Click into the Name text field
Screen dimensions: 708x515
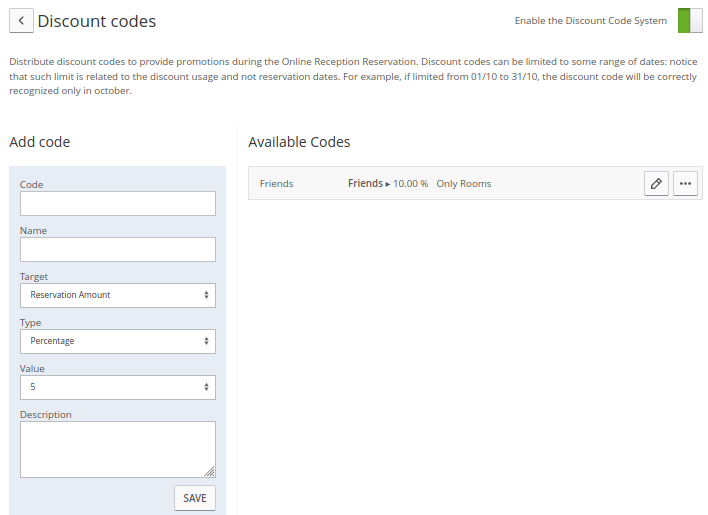tap(118, 249)
